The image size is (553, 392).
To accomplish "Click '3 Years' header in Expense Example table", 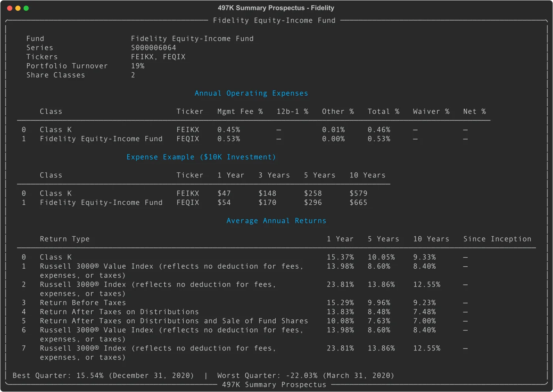I will click(x=274, y=175).
